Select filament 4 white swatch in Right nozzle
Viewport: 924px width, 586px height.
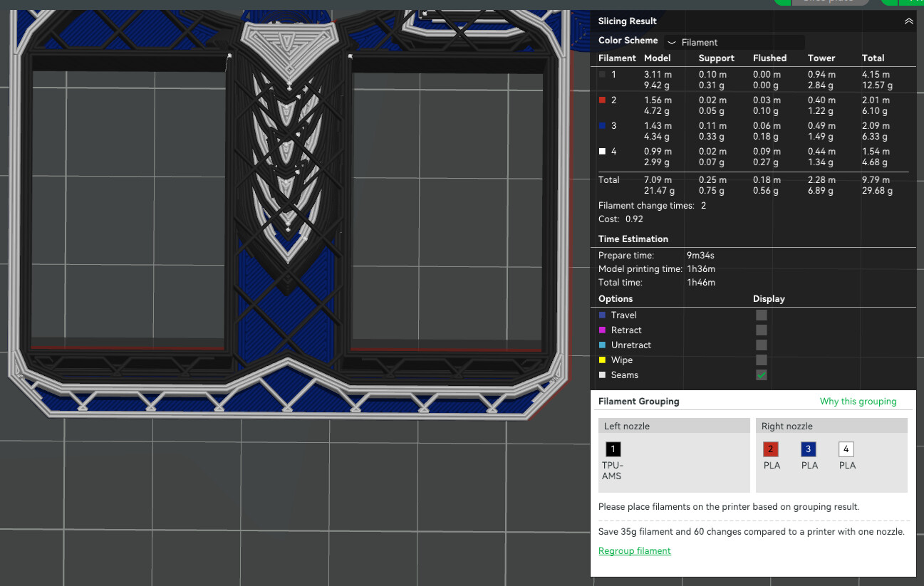pyautogui.click(x=846, y=449)
